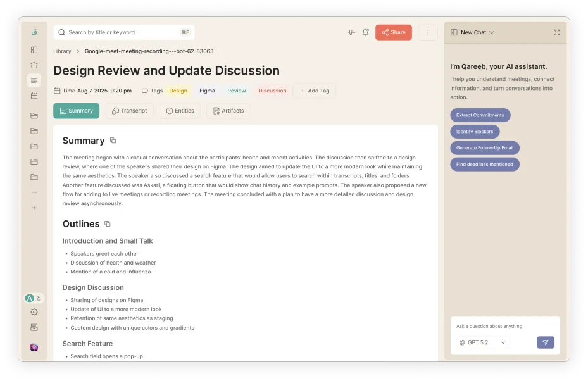This screenshot has width=588, height=381.
Task: Navigate to Library breadcrumb
Action: pos(62,51)
